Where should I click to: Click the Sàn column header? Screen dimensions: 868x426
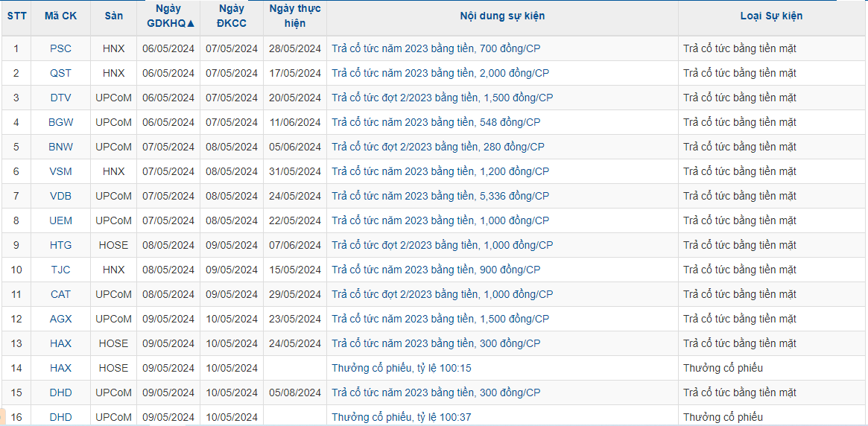point(113,16)
